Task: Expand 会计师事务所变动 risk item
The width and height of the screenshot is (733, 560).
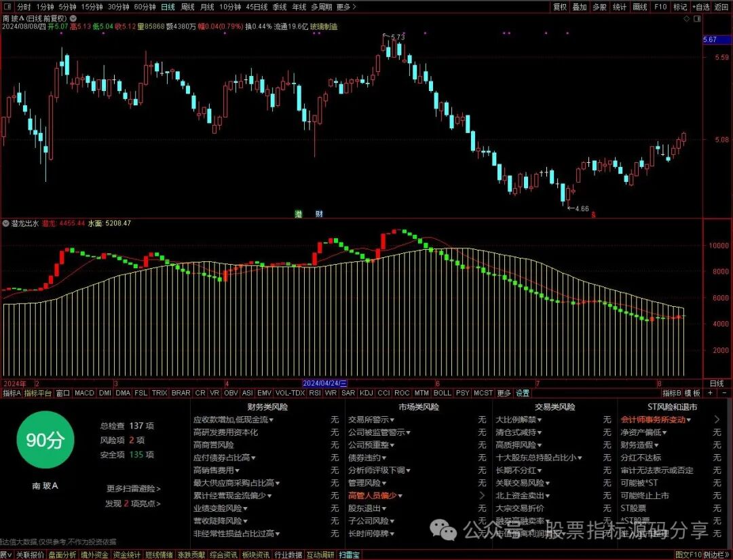Action: tap(656, 419)
